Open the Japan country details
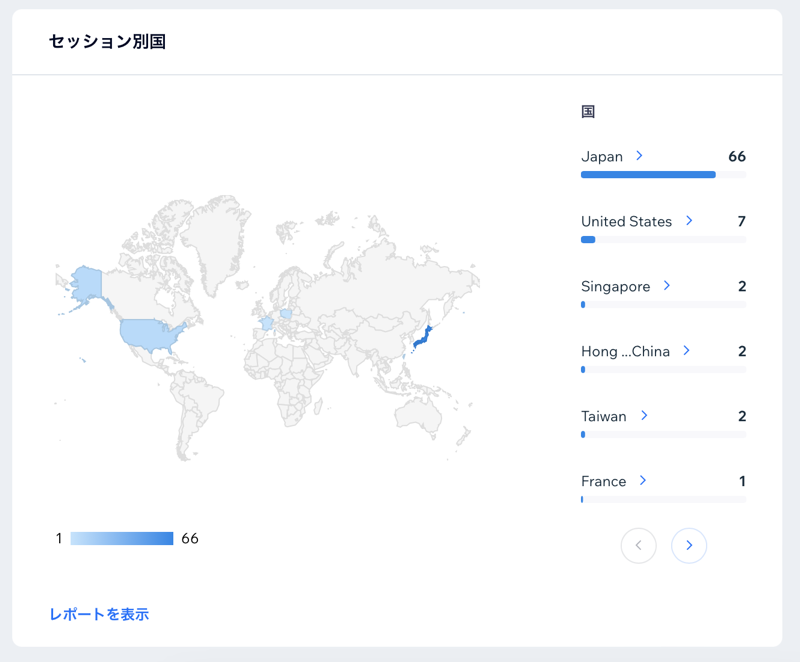 (638, 156)
